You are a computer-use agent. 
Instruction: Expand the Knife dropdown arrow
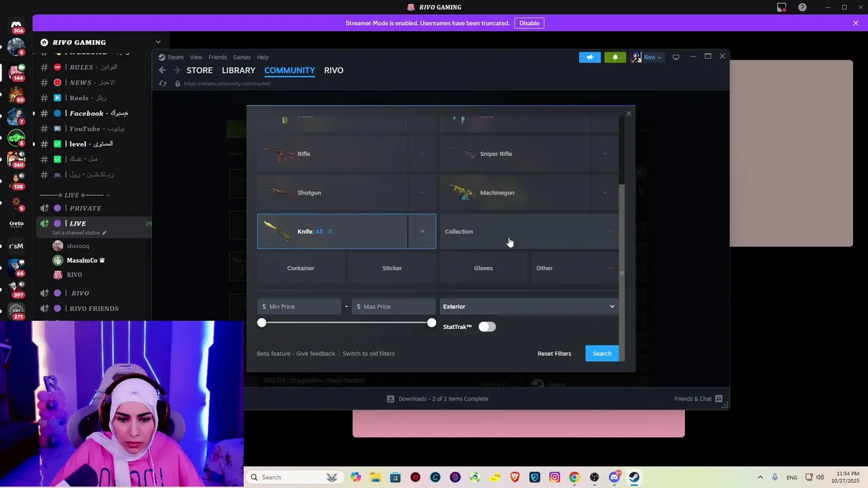click(422, 231)
